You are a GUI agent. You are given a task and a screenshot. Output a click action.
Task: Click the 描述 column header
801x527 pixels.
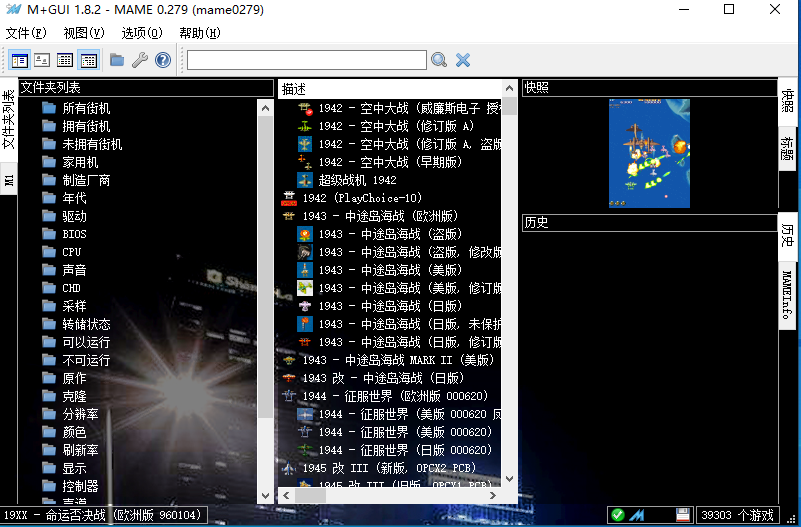pos(390,89)
